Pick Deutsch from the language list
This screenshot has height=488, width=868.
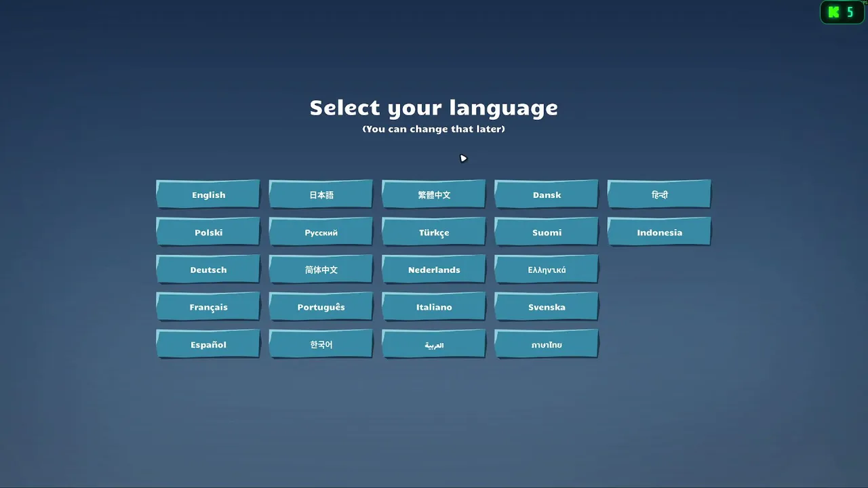pyautogui.click(x=208, y=269)
